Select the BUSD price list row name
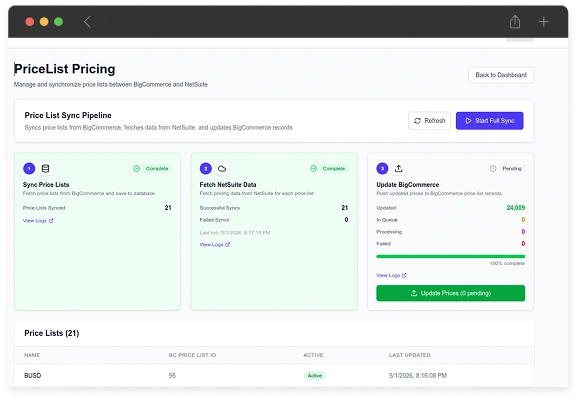Screen dimensions: 579x400 (x=32, y=375)
